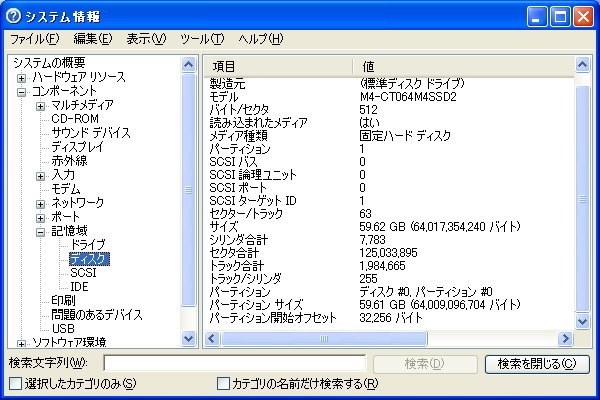This screenshot has width=600, height=400.
Task: Expand the ポート node
Action: [41, 218]
